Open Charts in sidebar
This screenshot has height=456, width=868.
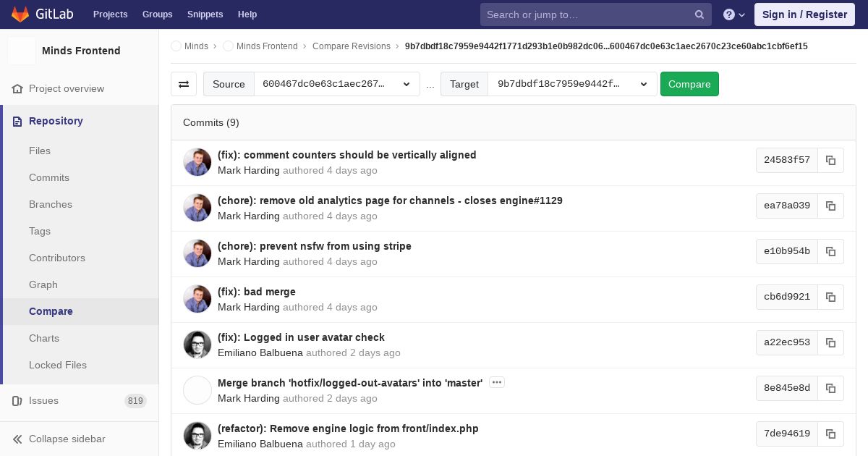point(44,338)
